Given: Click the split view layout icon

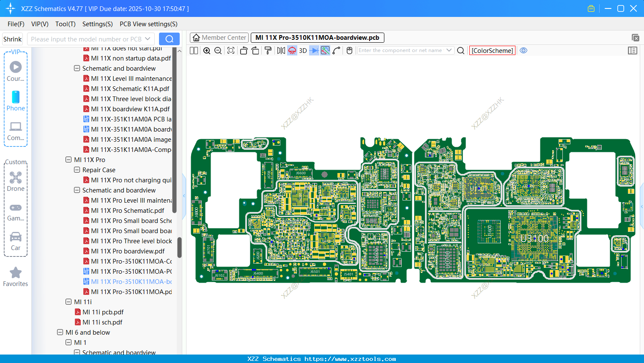Looking at the screenshot, I should [x=194, y=51].
